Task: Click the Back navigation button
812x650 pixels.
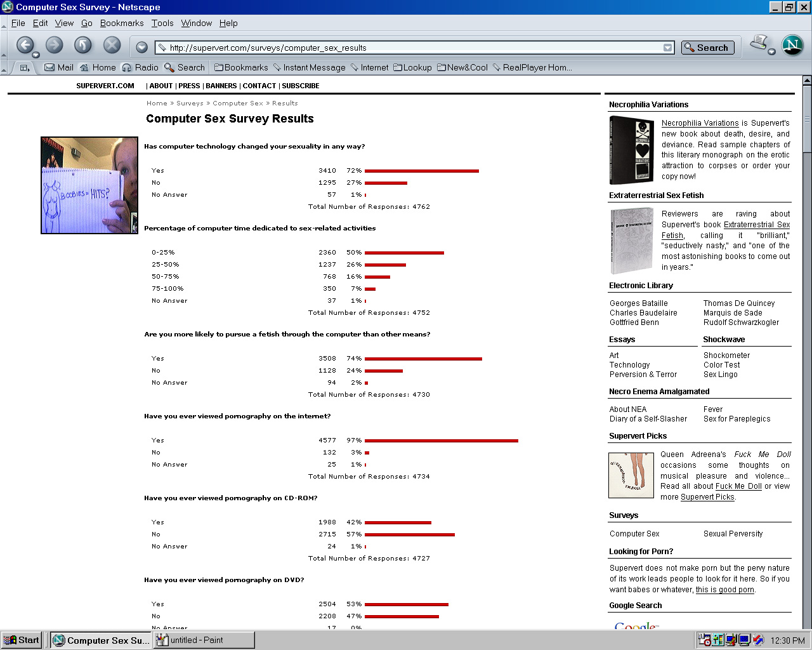Action: point(25,45)
